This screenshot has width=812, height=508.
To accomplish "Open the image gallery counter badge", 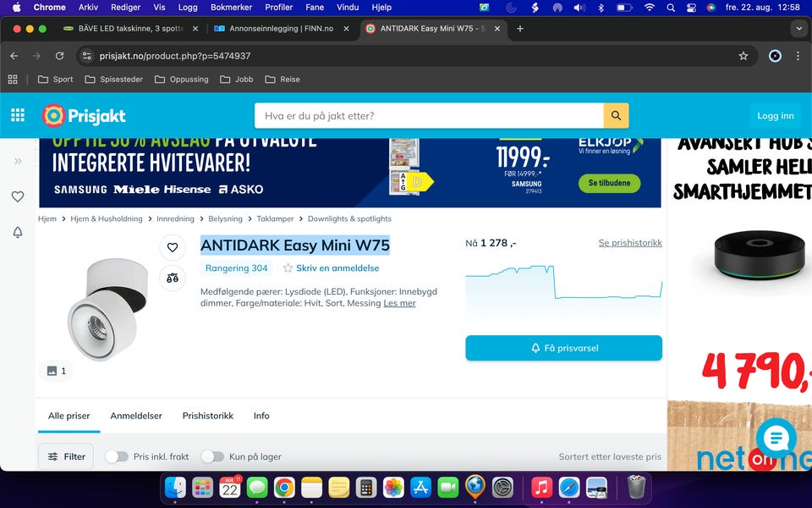I will point(56,371).
